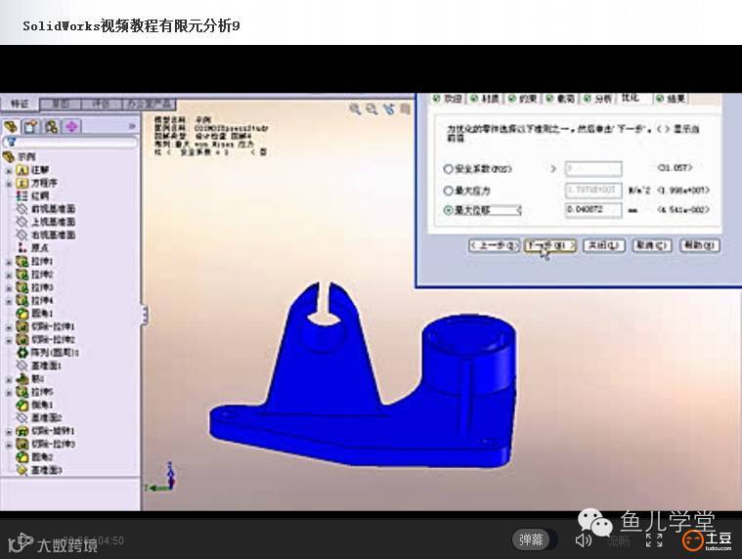The height and width of the screenshot is (560, 742).
Task: Change video quality via 流畅 label
Action: tap(618, 540)
